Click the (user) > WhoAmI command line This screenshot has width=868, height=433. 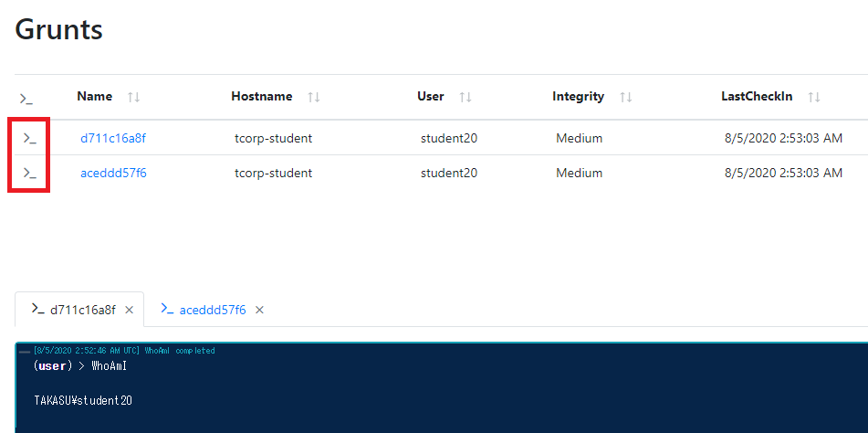click(80, 366)
